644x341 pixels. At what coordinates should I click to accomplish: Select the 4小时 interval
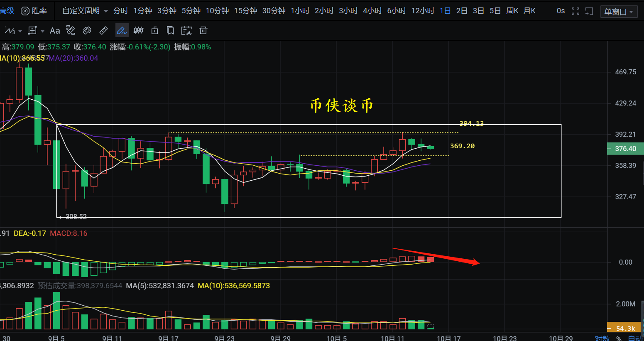tap(372, 11)
